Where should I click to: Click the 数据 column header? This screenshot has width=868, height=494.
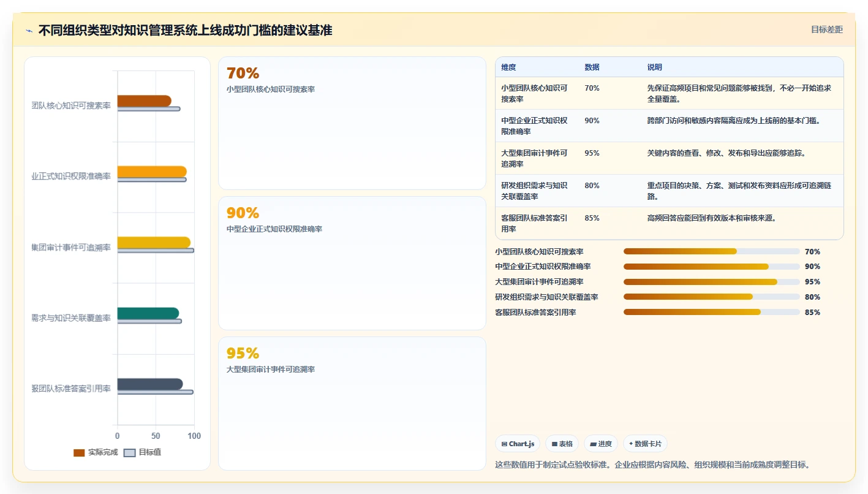pos(592,67)
